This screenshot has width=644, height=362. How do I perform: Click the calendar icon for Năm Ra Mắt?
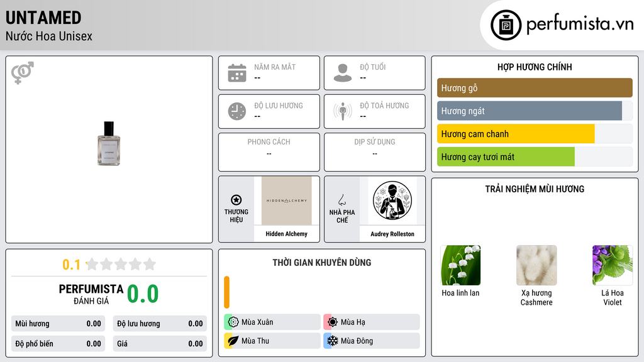(x=237, y=73)
